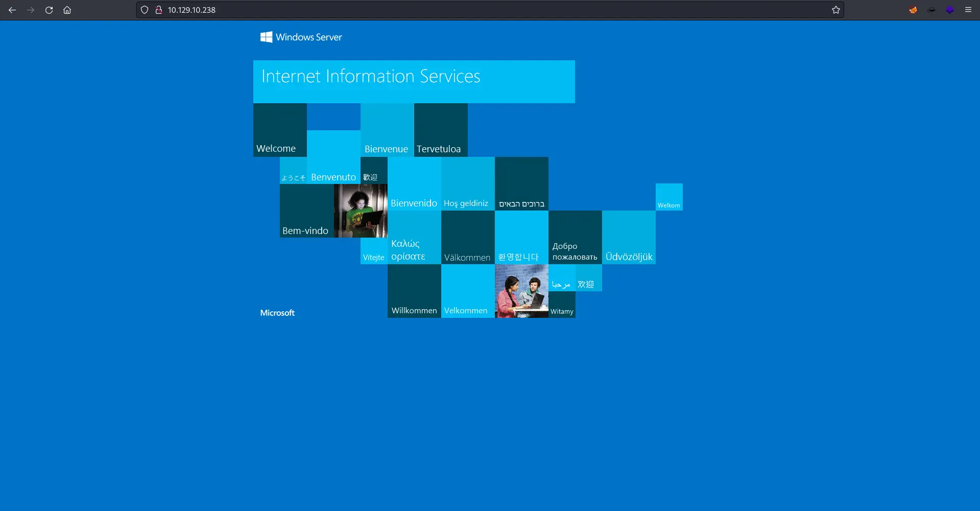This screenshot has width=980, height=511.
Task: Click the Windows Server logo
Action: click(301, 37)
